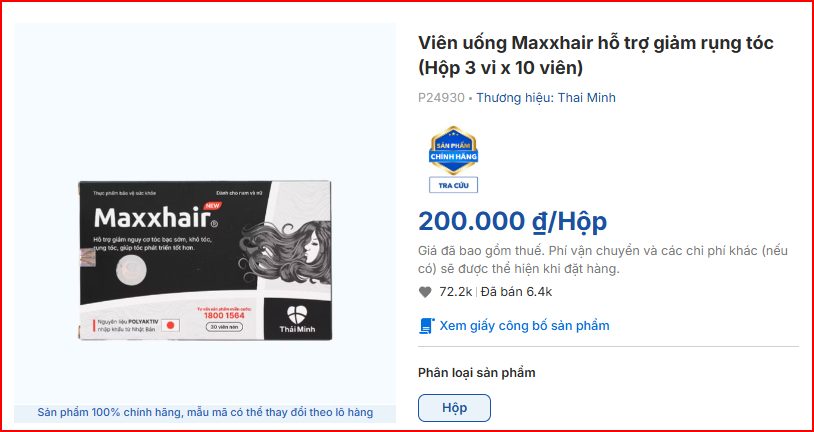Click the Đã bán 6.4k sold count
814x432 pixels.
pos(517,292)
